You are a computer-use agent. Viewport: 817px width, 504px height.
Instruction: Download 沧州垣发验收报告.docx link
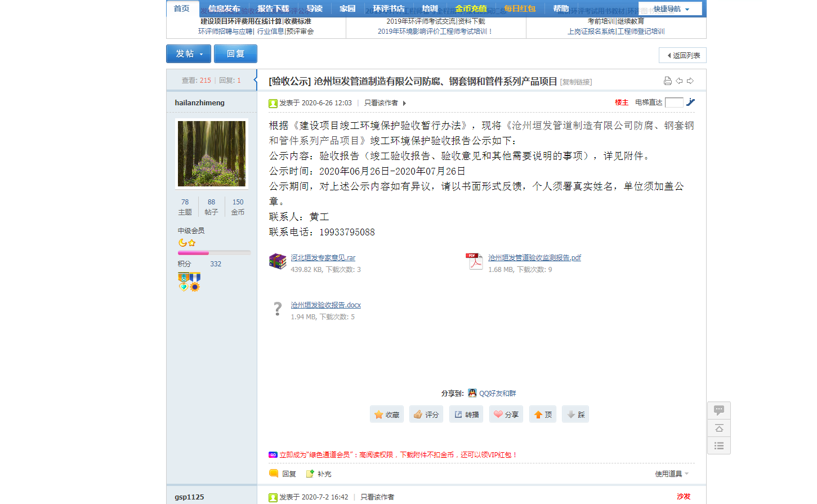click(x=325, y=305)
